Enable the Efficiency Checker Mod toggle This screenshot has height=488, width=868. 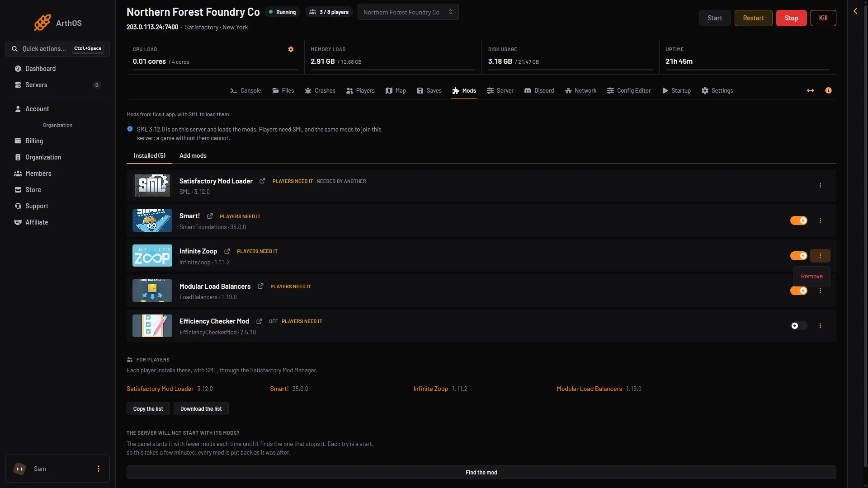click(798, 326)
